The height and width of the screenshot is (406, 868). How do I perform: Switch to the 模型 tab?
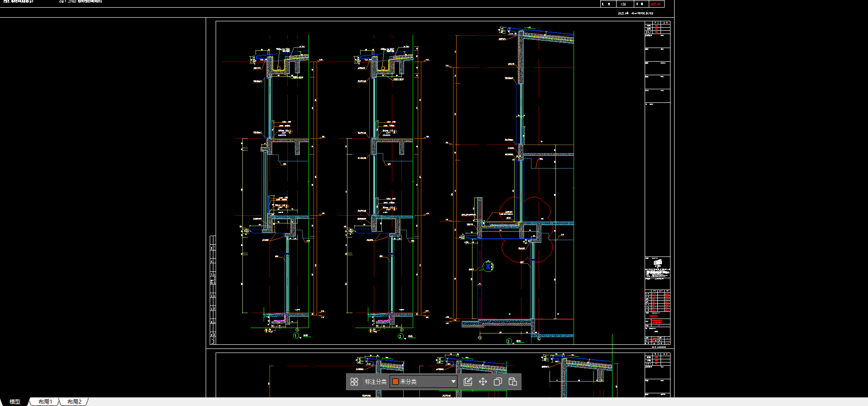pos(15,401)
